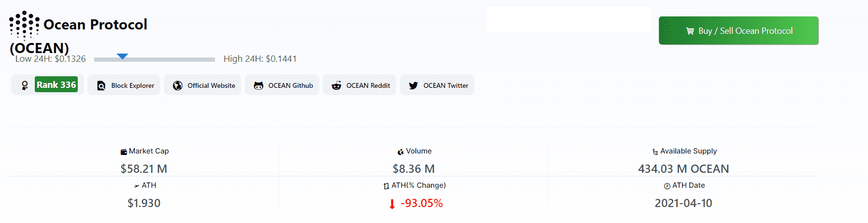Click the Block Explorer magnifier icon
This screenshot has height=223, width=868.
click(x=101, y=85)
